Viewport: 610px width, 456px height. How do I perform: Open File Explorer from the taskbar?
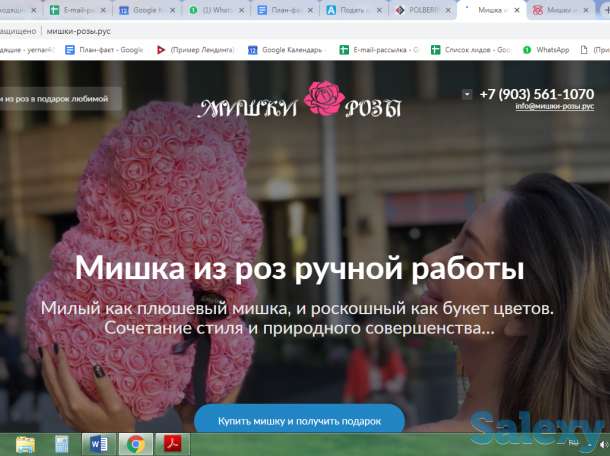coord(25,444)
